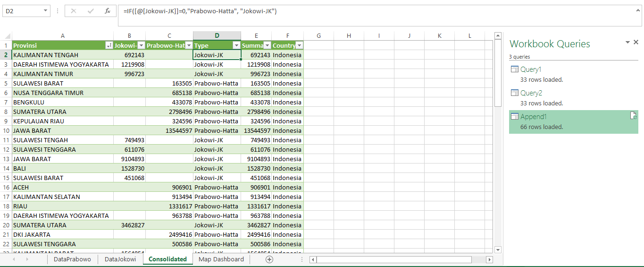Refresh the Append1 query using its icon
Viewport: 644px width, 267px height.
634,116
